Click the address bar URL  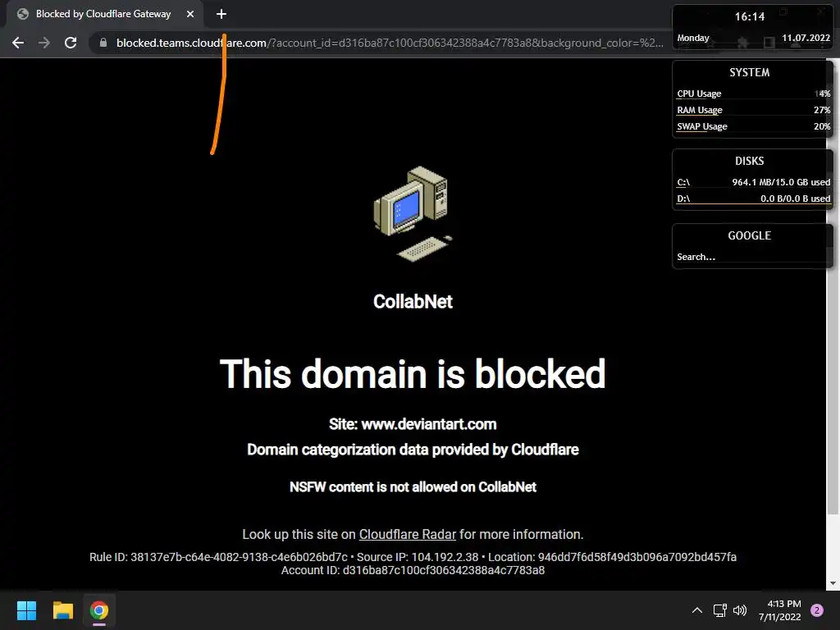coord(390,43)
